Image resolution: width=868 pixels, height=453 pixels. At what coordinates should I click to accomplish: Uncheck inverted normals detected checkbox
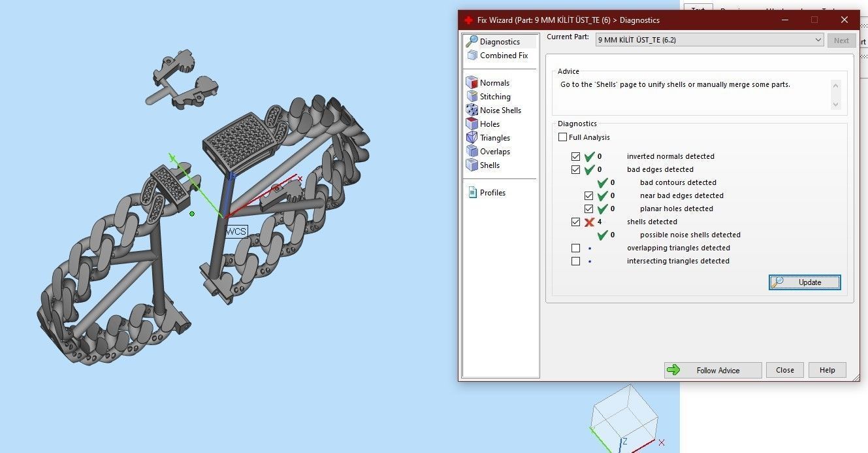(575, 157)
